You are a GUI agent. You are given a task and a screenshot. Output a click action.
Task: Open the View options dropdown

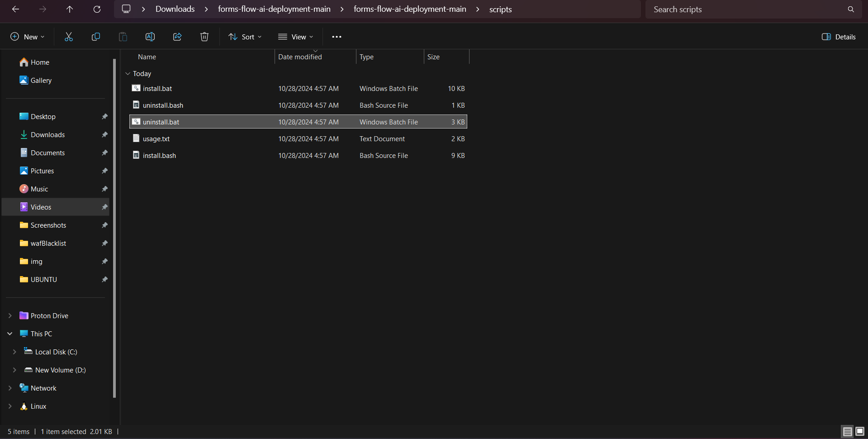[295, 37]
